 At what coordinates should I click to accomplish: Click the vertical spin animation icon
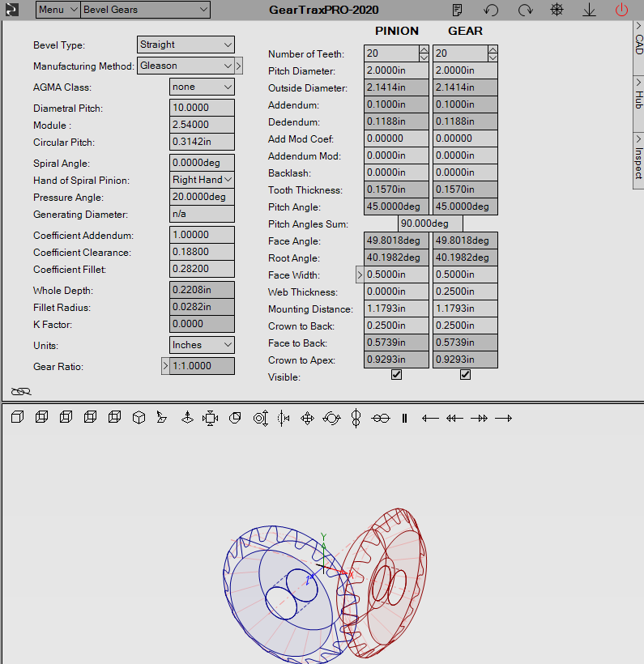coord(356,419)
